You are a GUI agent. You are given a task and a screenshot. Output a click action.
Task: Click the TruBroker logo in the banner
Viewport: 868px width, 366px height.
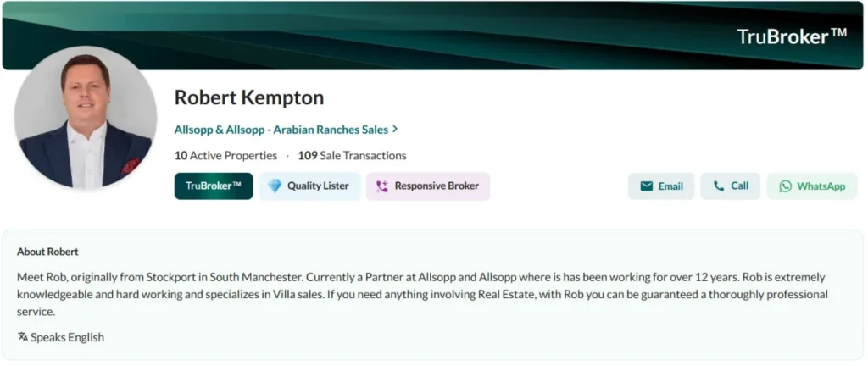tap(792, 36)
